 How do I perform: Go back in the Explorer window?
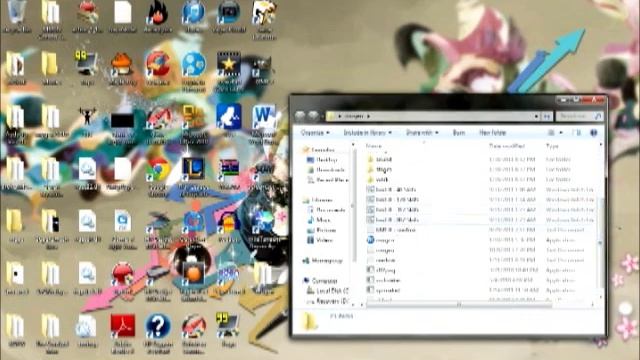click(300, 116)
